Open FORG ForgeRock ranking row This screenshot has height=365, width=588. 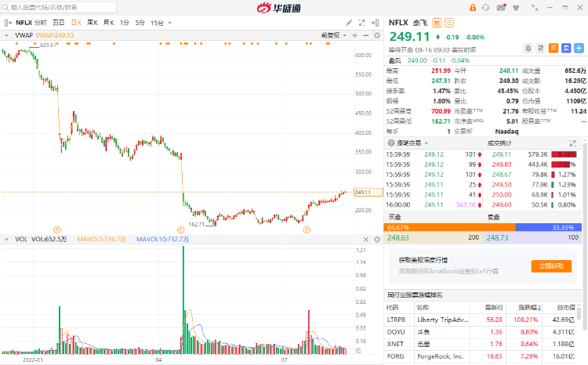(483, 356)
